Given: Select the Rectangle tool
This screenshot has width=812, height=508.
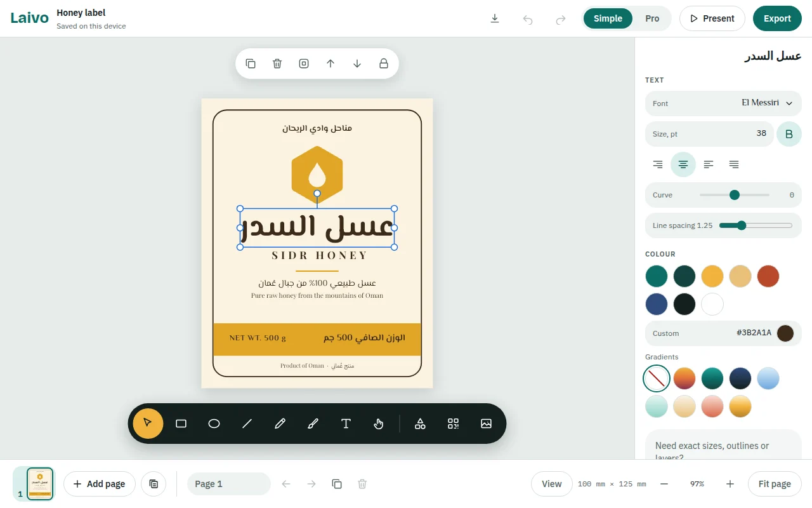Looking at the screenshot, I should (x=181, y=424).
